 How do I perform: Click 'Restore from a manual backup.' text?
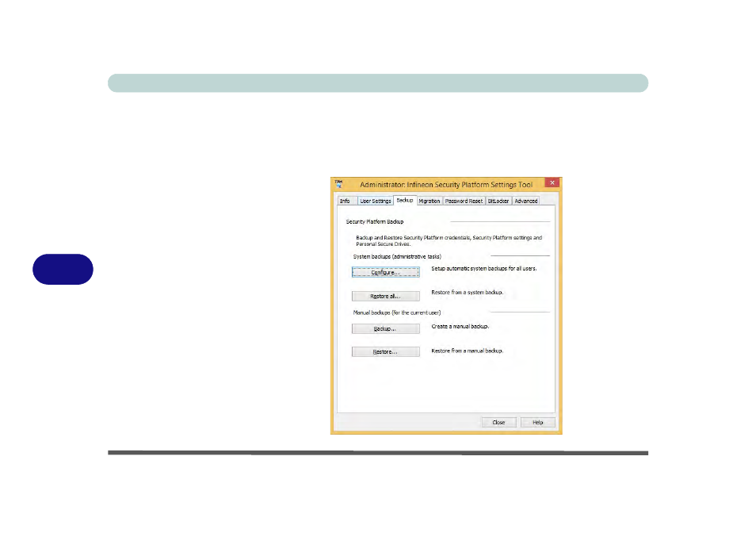coord(468,351)
